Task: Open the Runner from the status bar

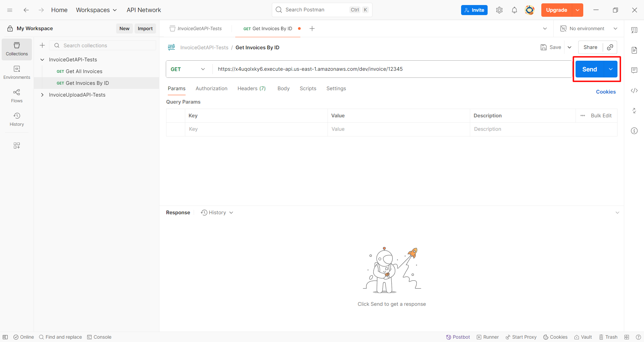Action: (x=487, y=337)
